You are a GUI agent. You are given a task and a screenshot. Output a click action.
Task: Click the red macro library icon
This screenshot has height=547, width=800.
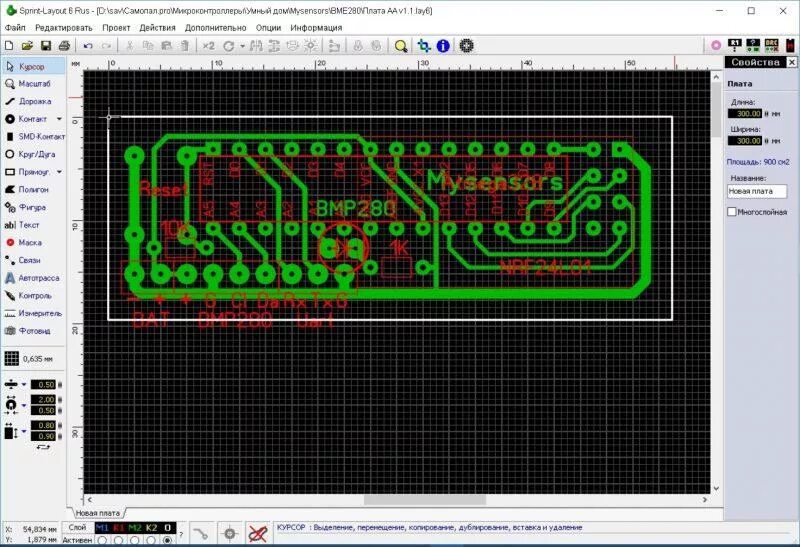[790, 45]
